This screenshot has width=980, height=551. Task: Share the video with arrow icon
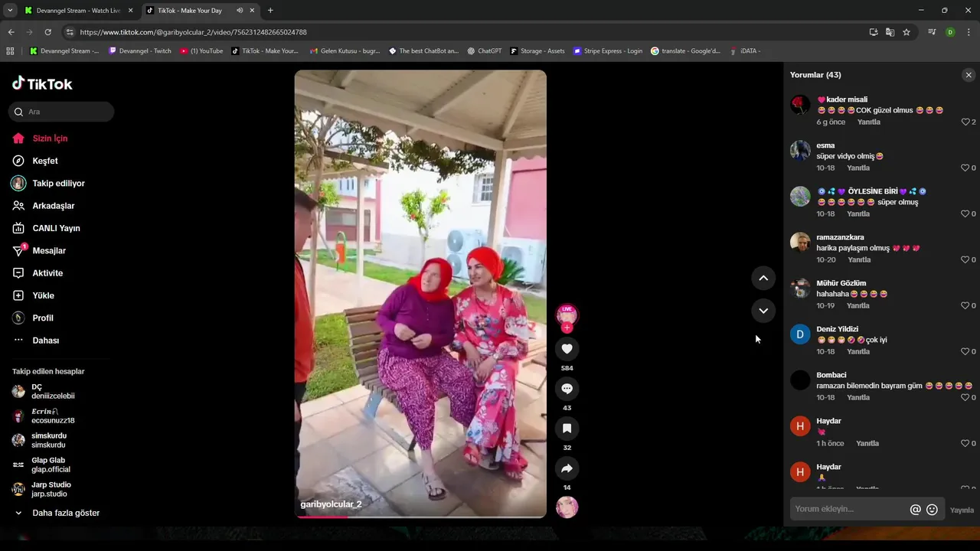(567, 468)
